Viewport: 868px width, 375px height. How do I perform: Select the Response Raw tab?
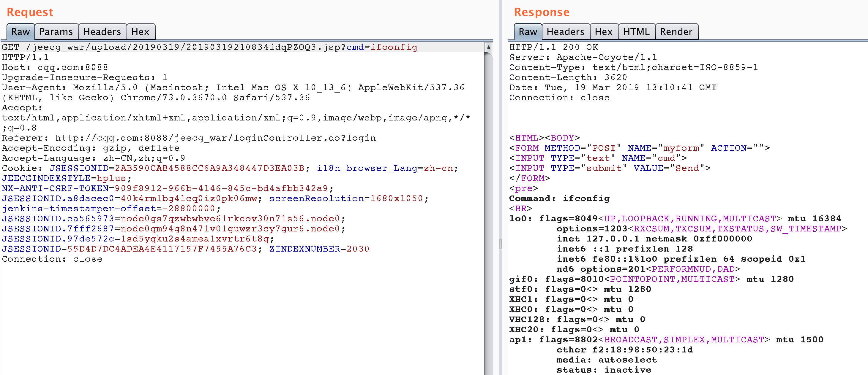[527, 32]
